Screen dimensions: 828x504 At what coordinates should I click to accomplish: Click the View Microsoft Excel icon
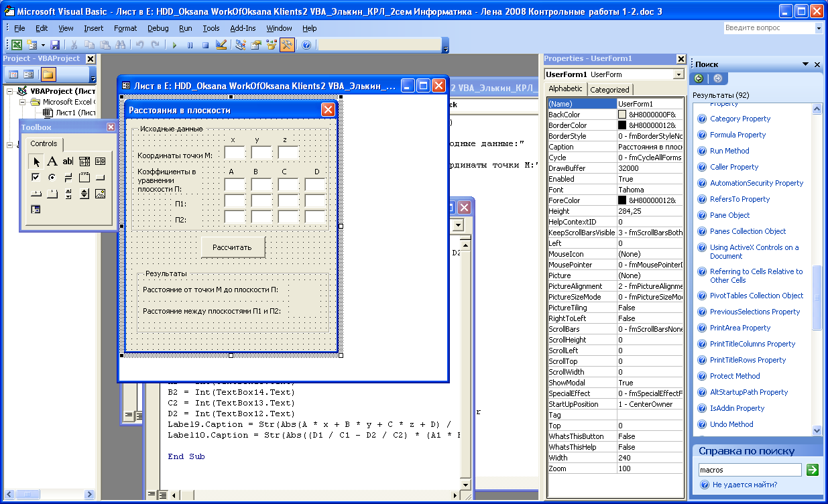pyautogui.click(x=17, y=45)
